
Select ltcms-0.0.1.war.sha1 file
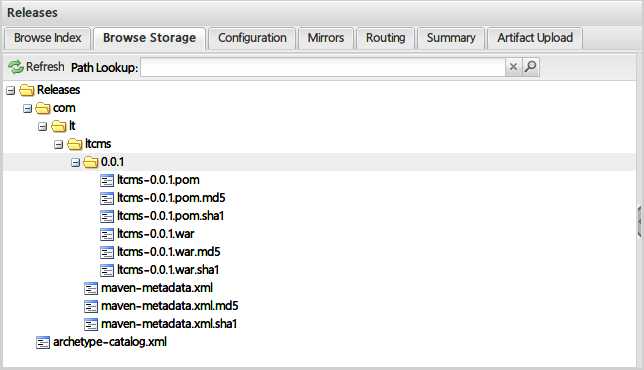point(168,270)
